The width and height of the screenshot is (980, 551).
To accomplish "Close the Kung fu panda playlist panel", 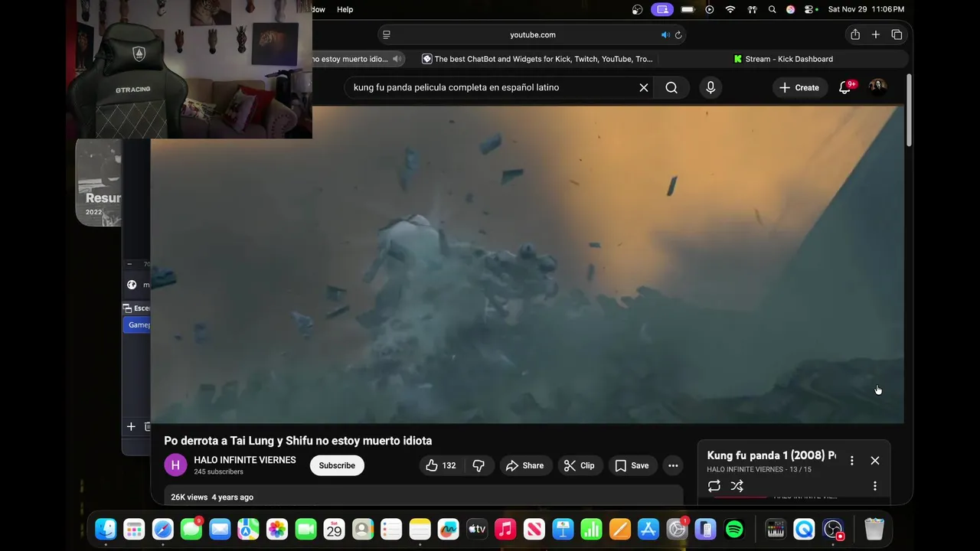I will tap(875, 461).
